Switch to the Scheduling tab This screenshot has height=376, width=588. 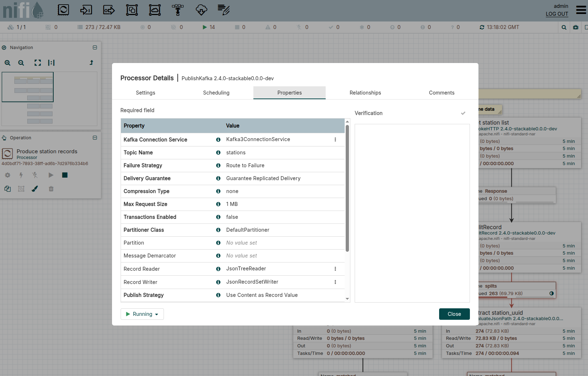(x=216, y=93)
